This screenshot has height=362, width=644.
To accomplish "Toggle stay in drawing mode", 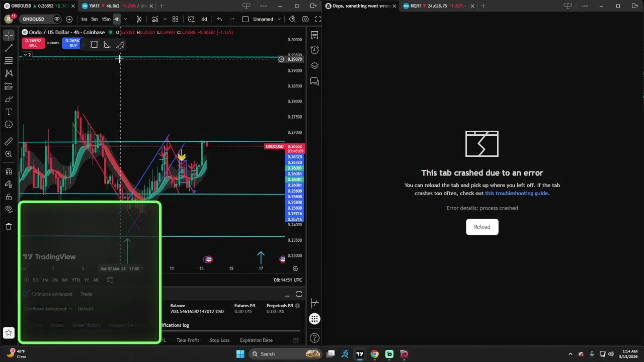I will [x=9, y=185].
